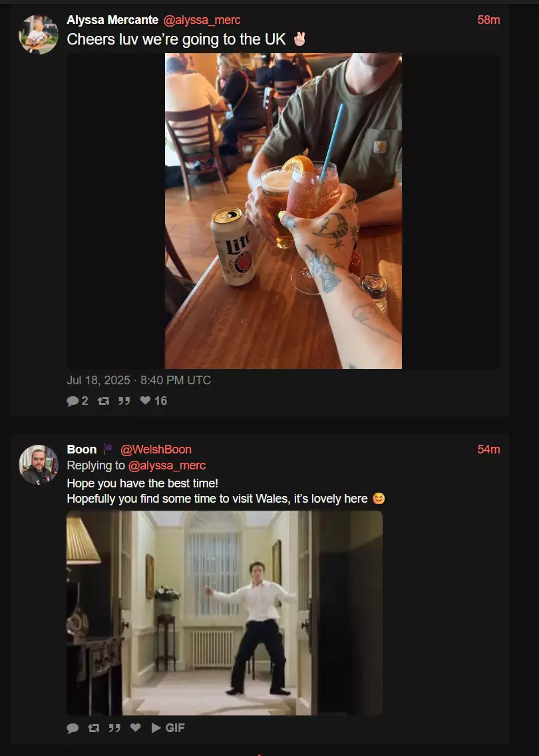Open Boon's profile avatar
The width and height of the screenshot is (539, 756).
tap(39, 464)
